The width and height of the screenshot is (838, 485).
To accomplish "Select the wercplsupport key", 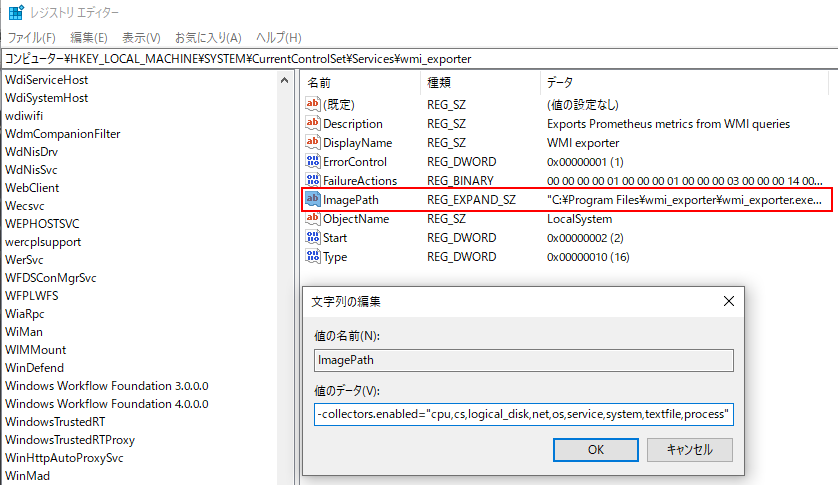I will (43, 242).
